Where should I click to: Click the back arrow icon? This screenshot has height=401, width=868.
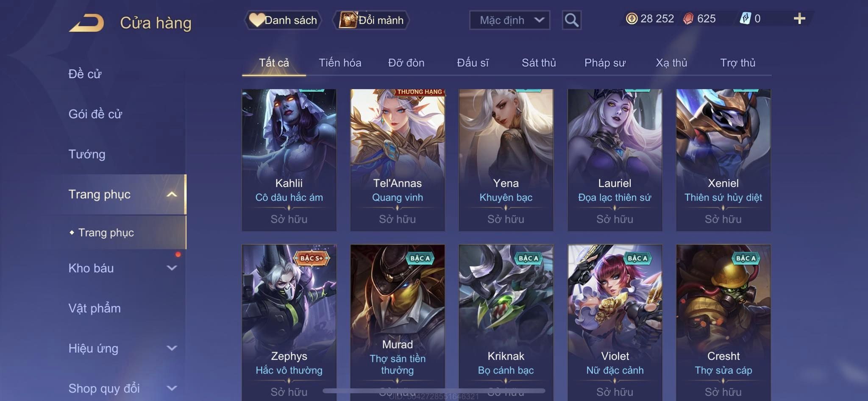[x=87, y=23]
